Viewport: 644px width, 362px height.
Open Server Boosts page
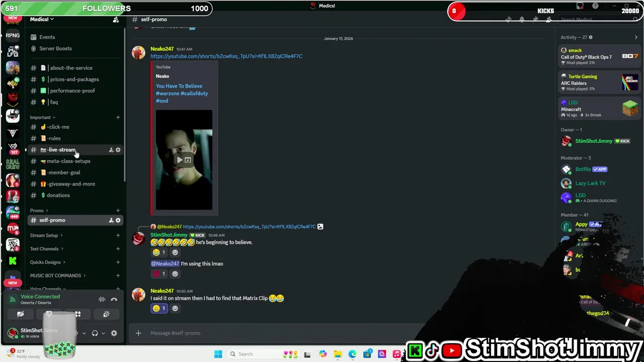tap(75, 49)
